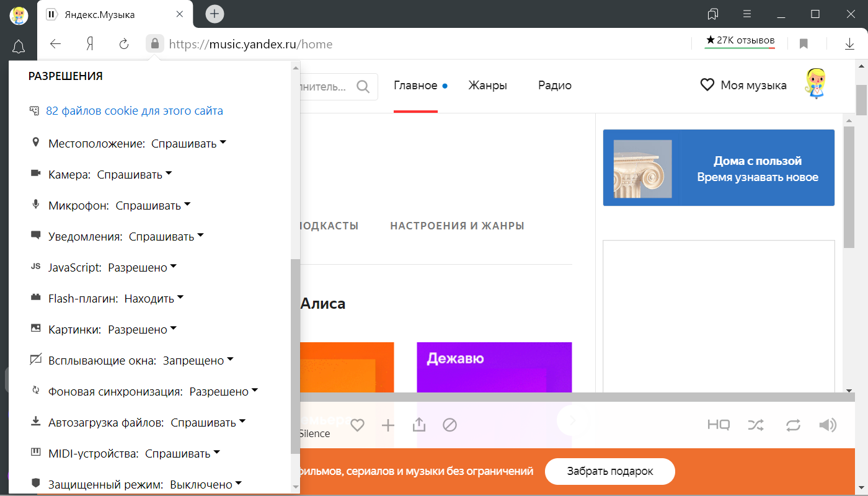868x496 pixels.
Task: Click the permissions panel scrollbar
Action: (x=295, y=356)
